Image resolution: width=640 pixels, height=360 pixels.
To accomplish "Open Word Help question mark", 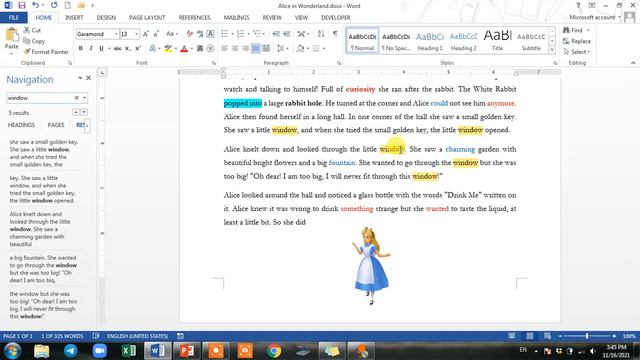I will (578, 6).
